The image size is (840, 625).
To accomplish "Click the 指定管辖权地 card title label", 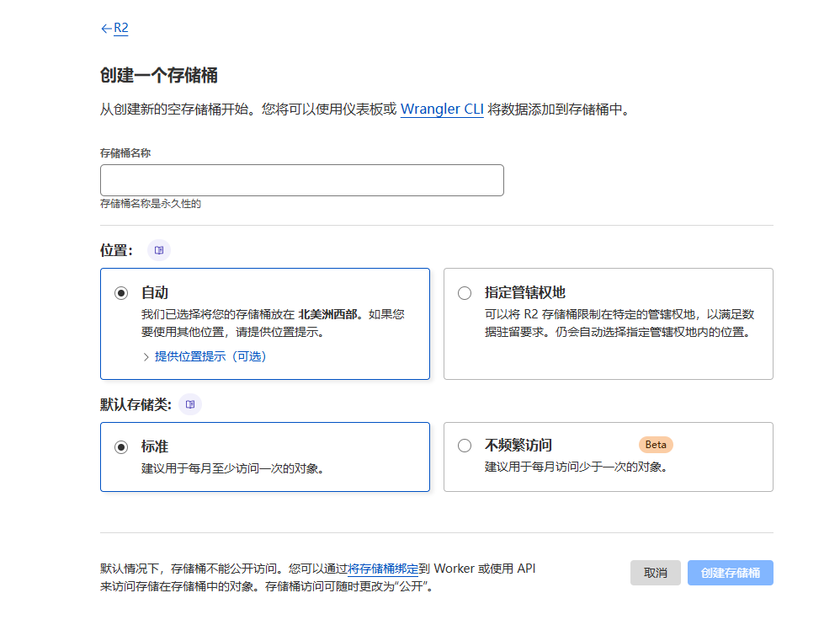I will (x=525, y=293).
